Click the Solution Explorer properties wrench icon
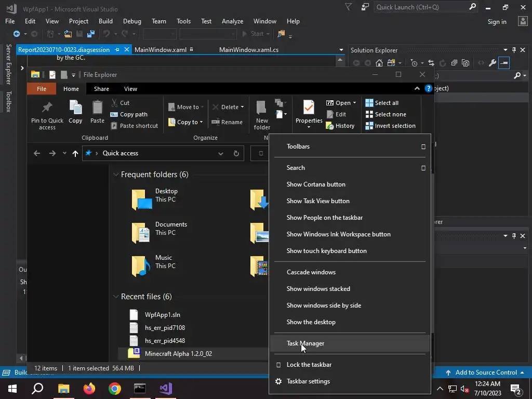The width and height of the screenshot is (532, 399). click(x=493, y=63)
